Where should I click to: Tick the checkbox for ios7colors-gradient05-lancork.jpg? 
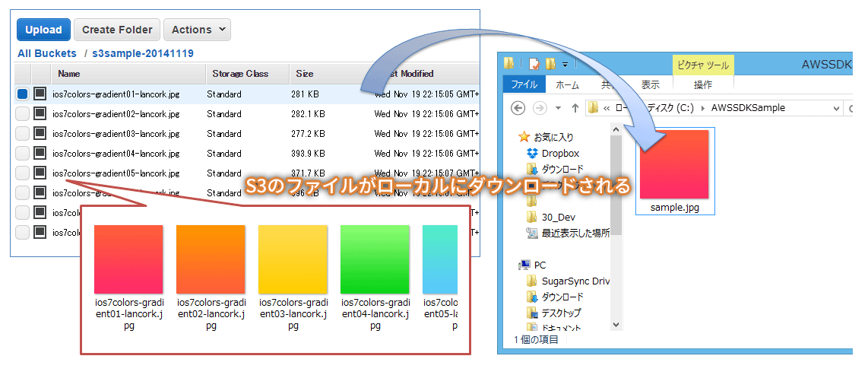[x=22, y=173]
